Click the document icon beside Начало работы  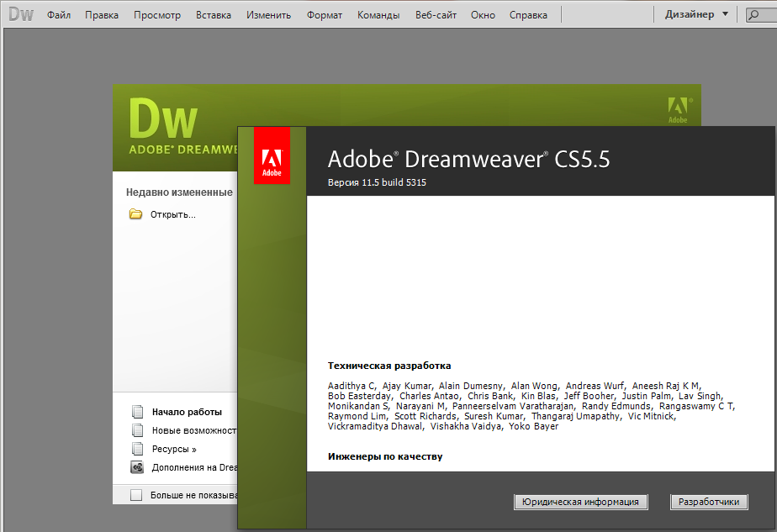click(137, 412)
